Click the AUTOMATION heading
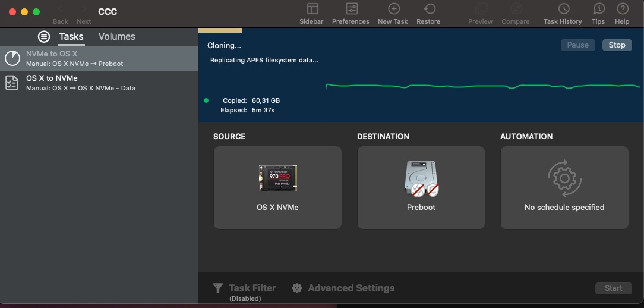Image resolution: width=644 pixels, height=308 pixels. click(526, 137)
